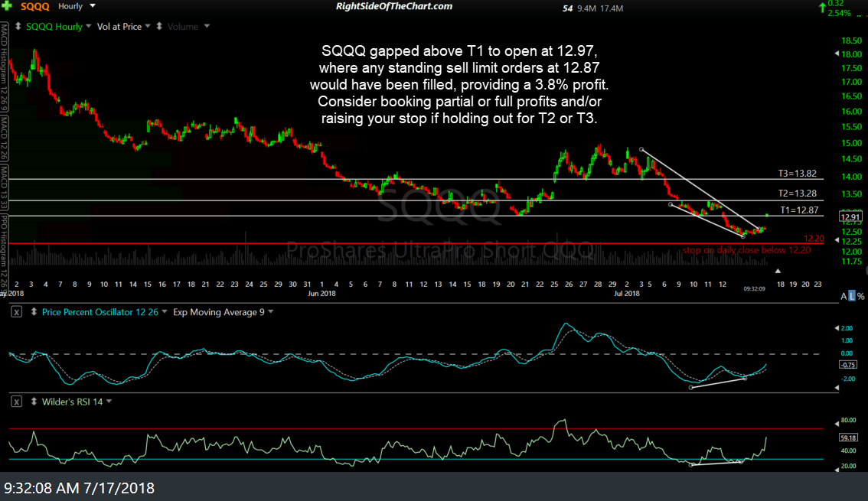Click the Price Percent Oscillator 12 26 label
The width and height of the screenshot is (868, 501).
[100, 312]
